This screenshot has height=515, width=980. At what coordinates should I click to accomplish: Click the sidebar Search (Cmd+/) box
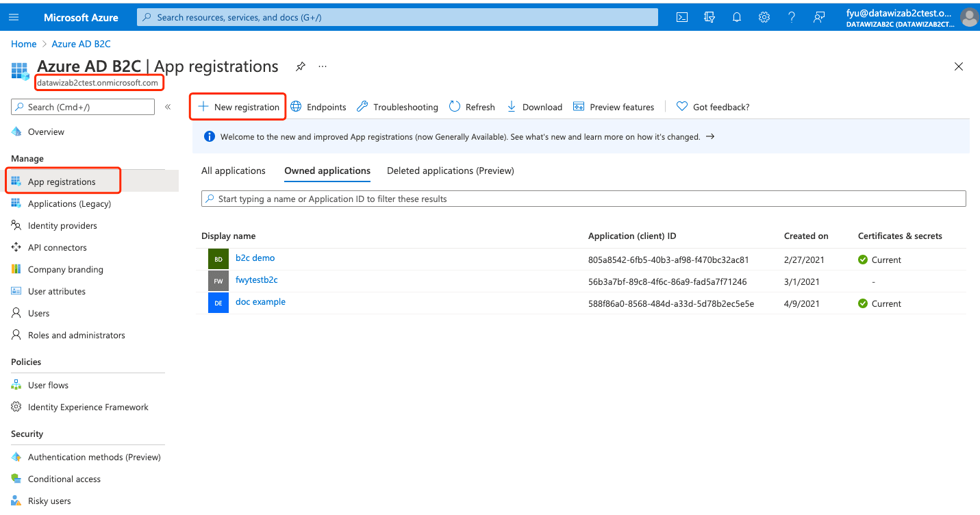click(x=83, y=107)
